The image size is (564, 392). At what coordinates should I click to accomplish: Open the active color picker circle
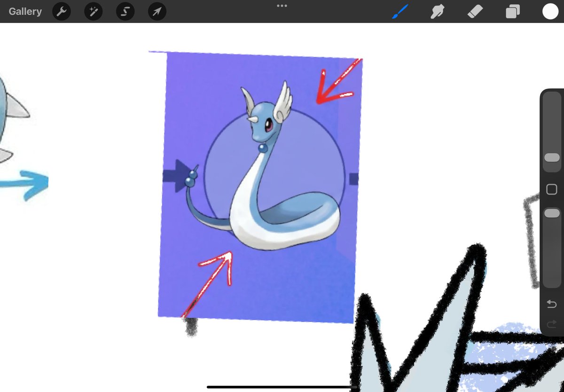coord(550,12)
